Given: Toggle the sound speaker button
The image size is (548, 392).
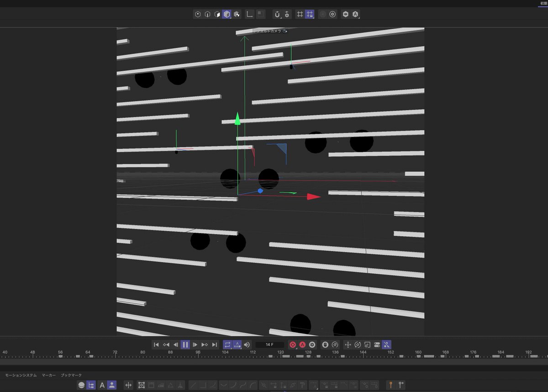Looking at the screenshot, I should (247, 344).
